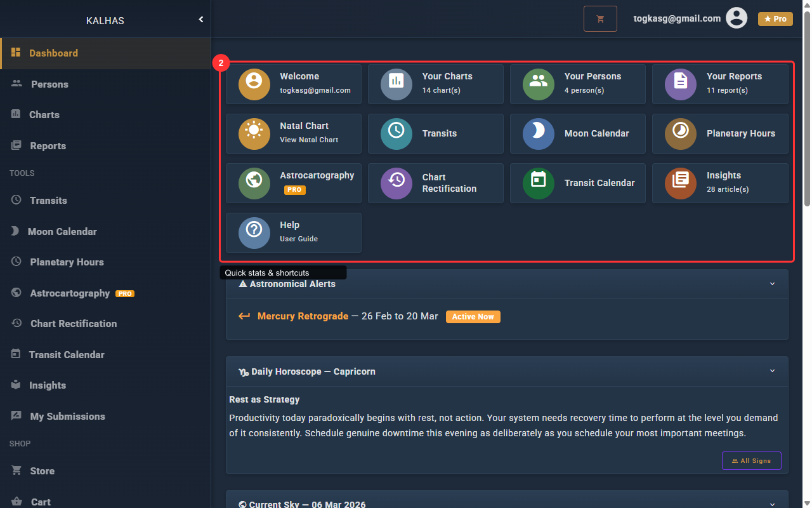The width and height of the screenshot is (812, 508).
Task: Click the Natal Chart sun icon
Action: [254, 133]
